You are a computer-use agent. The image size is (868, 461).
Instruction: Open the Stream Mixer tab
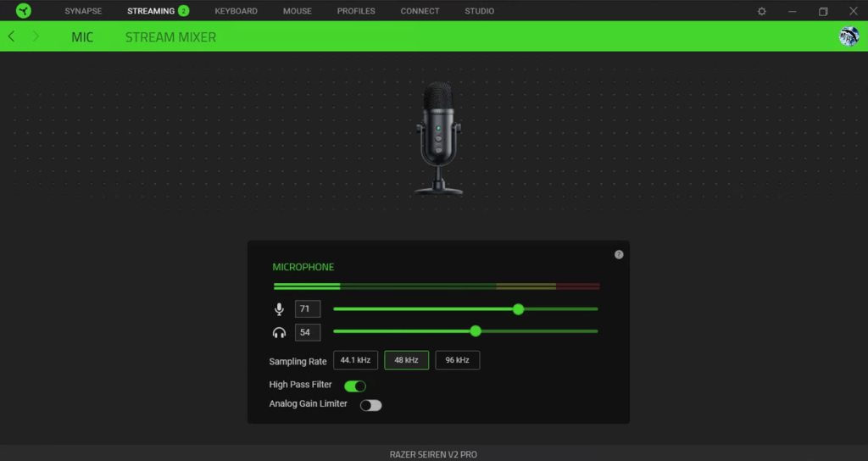pos(170,37)
